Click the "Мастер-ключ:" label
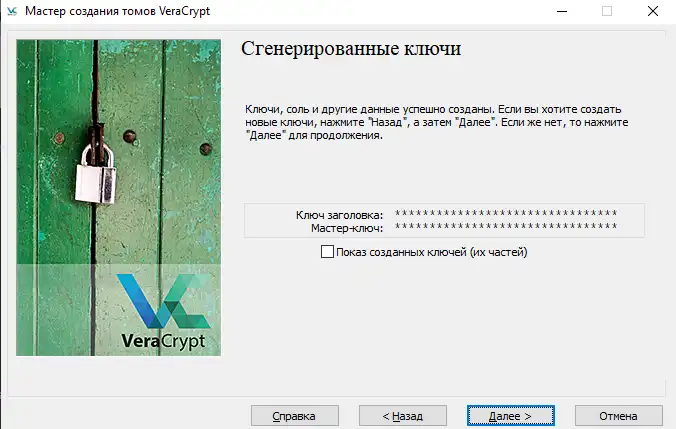This screenshot has width=676, height=429. pos(347,228)
